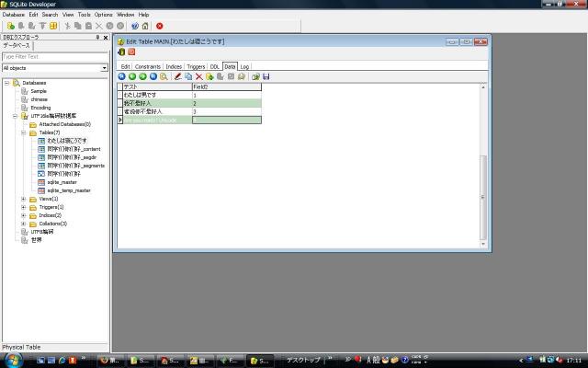Open the Window menu

click(x=126, y=15)
